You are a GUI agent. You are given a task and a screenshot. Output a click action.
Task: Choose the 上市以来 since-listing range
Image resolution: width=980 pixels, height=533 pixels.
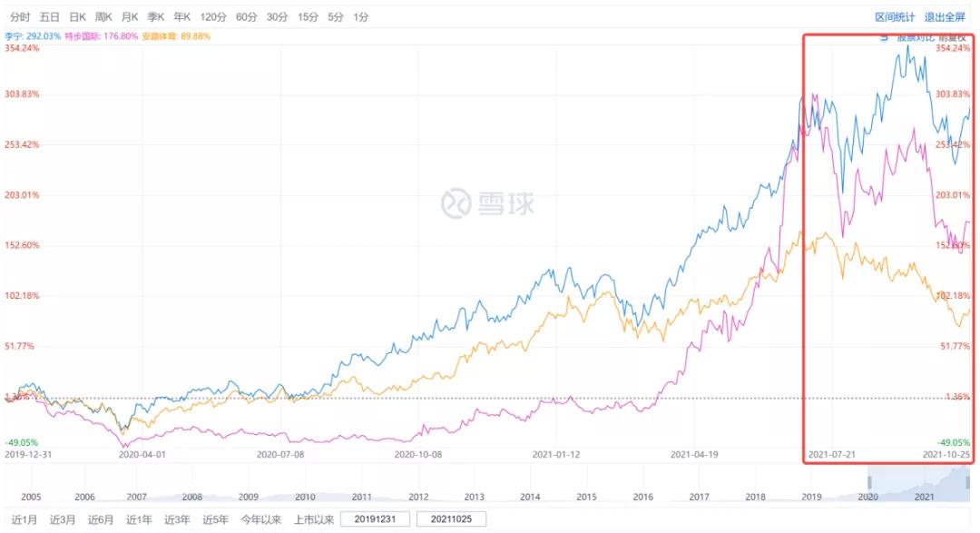click(x=314, y=519)
